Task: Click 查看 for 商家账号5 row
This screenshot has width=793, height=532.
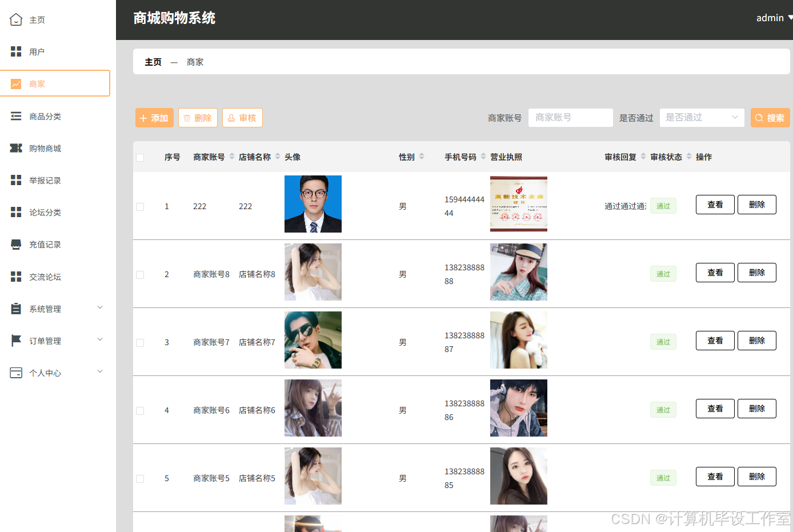Action: [715, 477]
